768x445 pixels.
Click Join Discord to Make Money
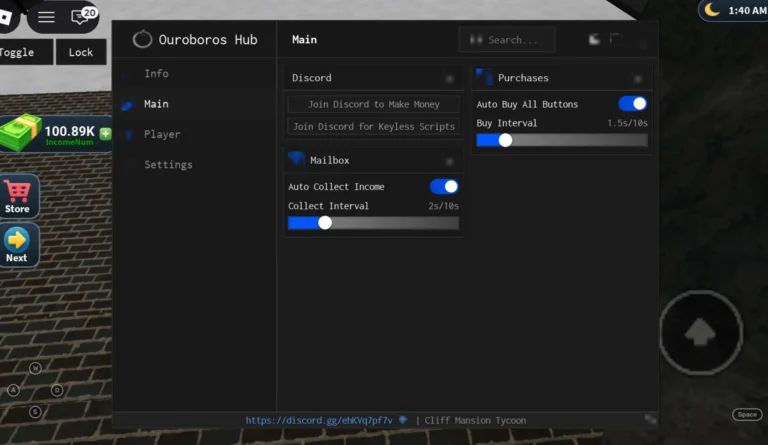[x=374, y=104]
